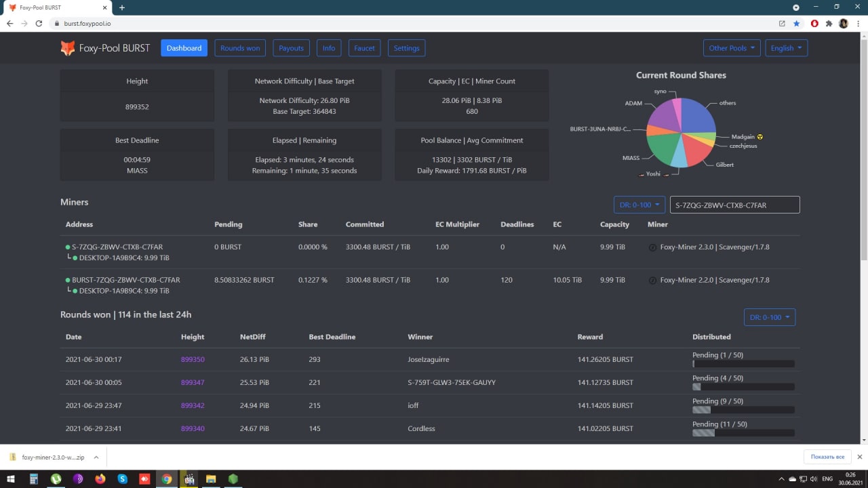Open a new browser tab
The width and height of the screenshot is (868, 488).
click(x=122, y=7)
